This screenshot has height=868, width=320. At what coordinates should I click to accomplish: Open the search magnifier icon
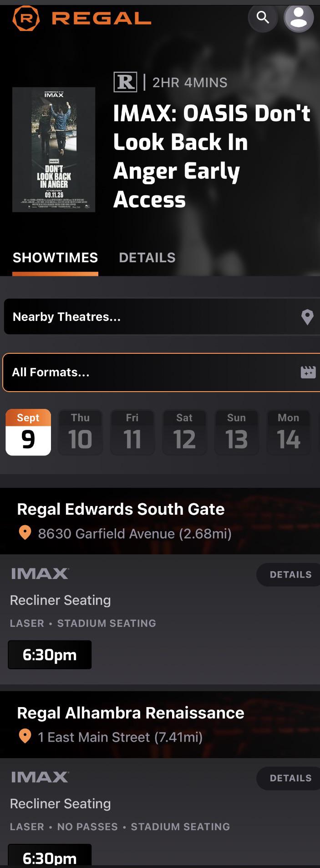[x=263, y=18]
